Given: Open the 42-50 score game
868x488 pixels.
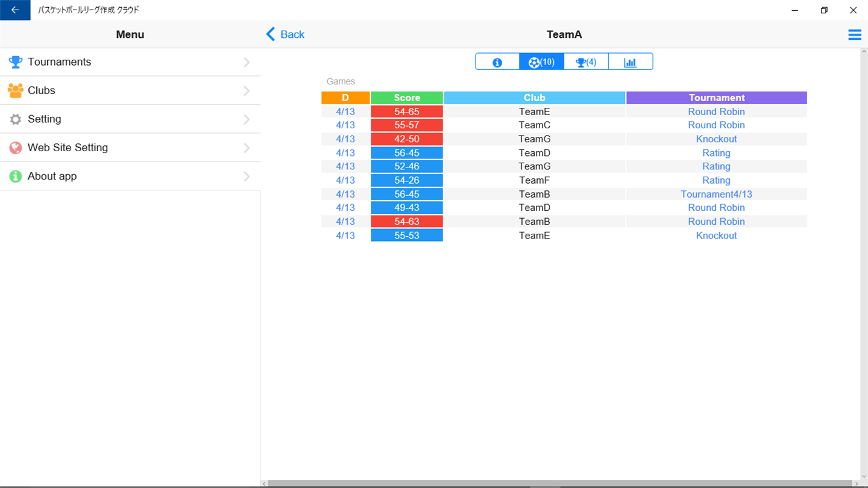Looking at the screenshot, I should click(x=407, y=139).
